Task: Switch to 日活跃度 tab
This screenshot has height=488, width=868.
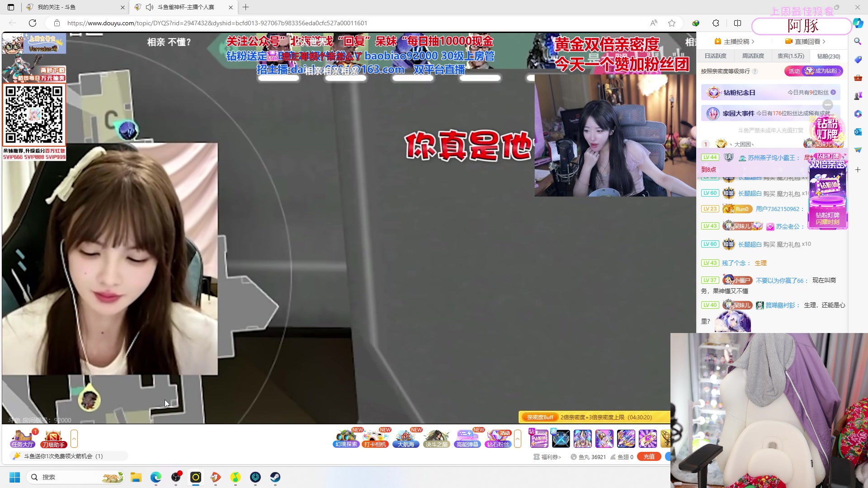Action: [715, 56]
